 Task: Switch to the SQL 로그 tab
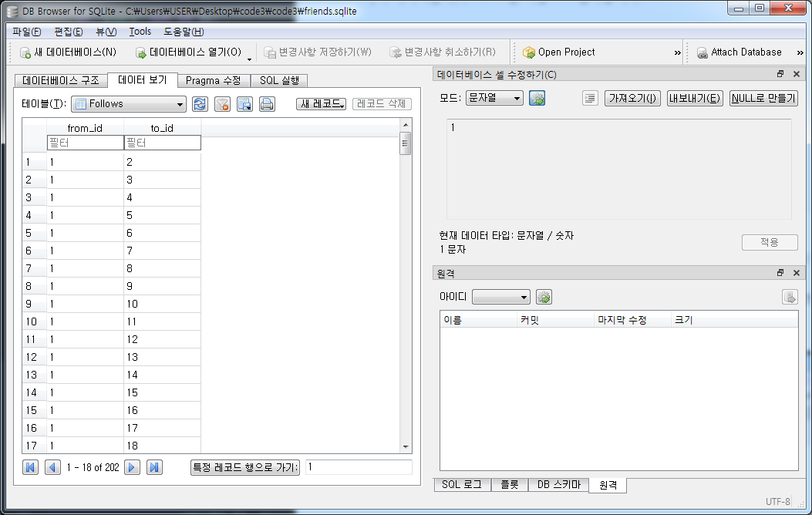click(462, 484)
